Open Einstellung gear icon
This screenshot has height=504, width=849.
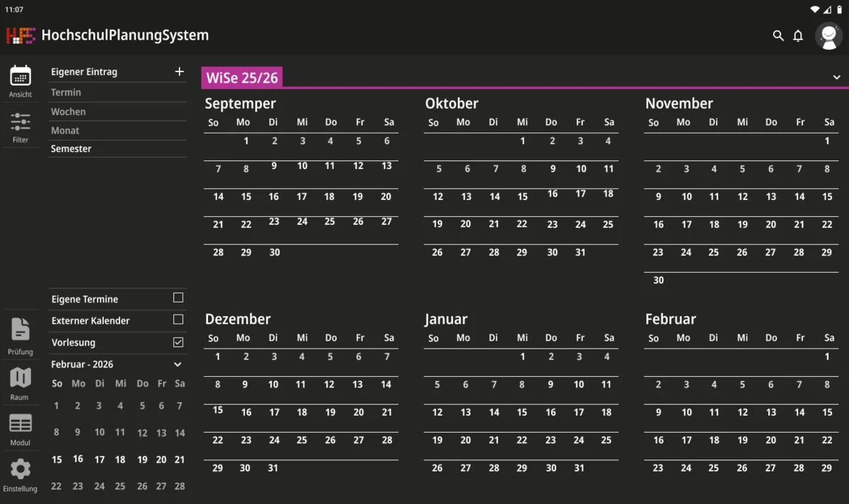21,469
